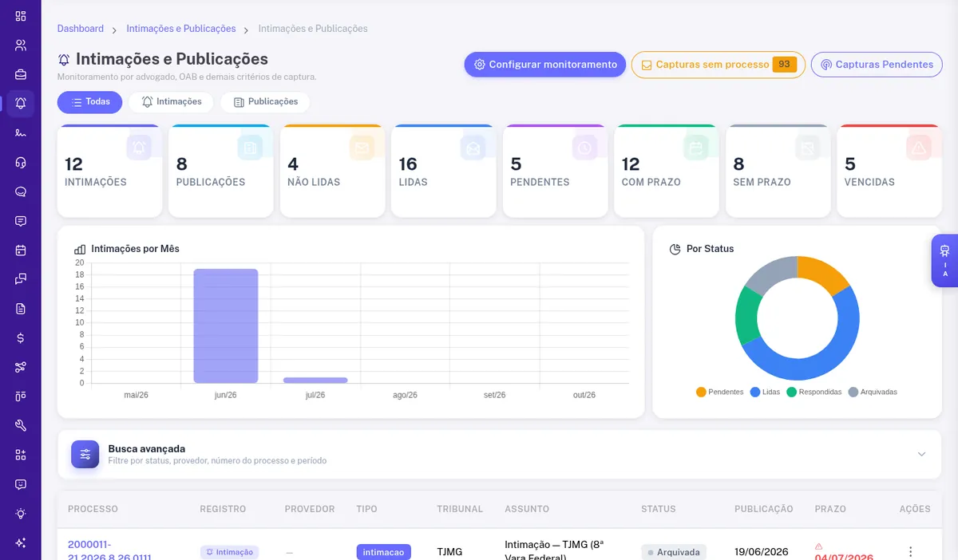The width and height of the screenshot is (958, 560).
Task: Open Capturas sem processo button
Action: [x=718, y=65]
